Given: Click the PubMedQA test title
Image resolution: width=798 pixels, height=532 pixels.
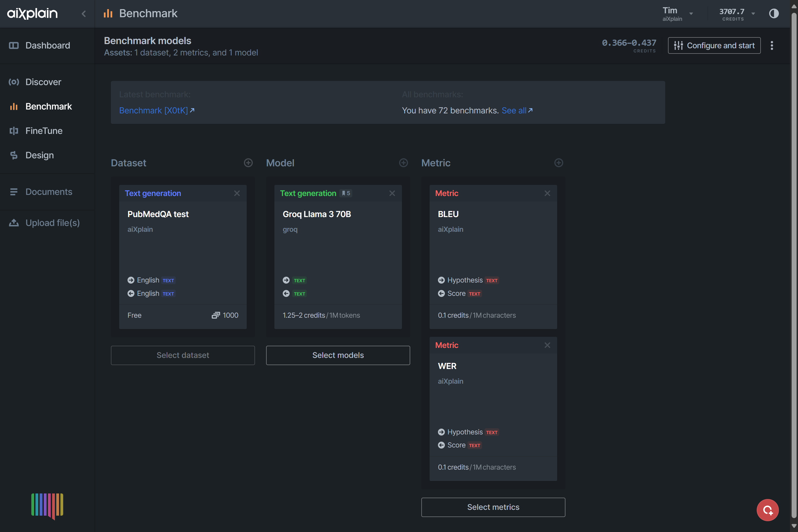Looking at the screenshot, I should click(x=158, y=214).
